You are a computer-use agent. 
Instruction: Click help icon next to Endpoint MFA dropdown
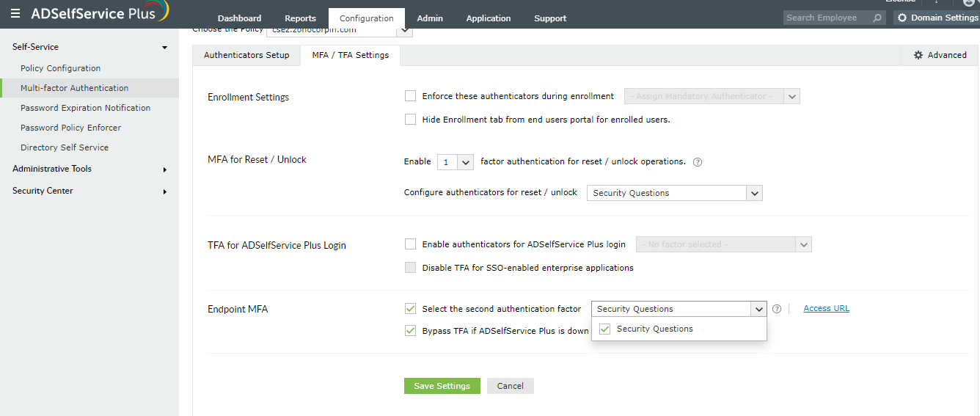coord(777,309)
